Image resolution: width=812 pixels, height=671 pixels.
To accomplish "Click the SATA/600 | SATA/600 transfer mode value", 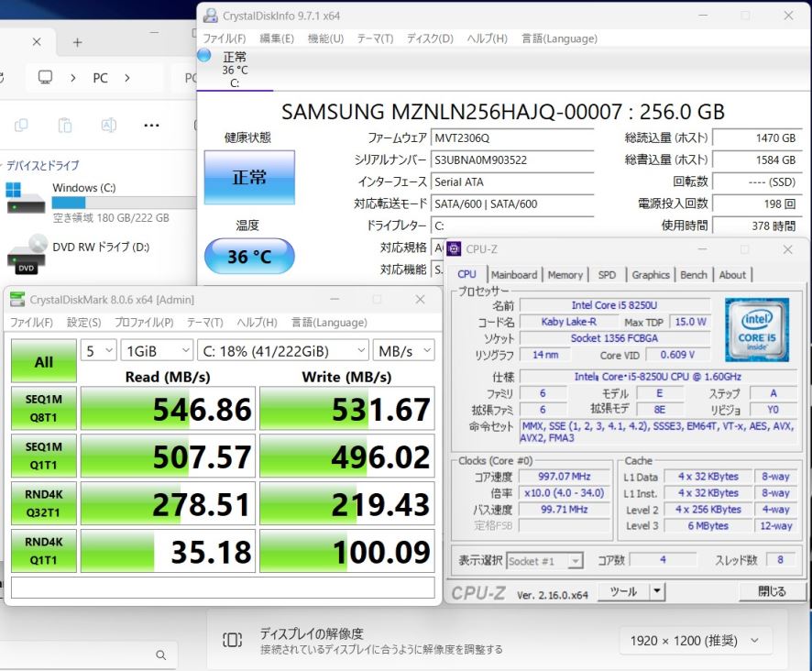I will [x=512, y=203].
